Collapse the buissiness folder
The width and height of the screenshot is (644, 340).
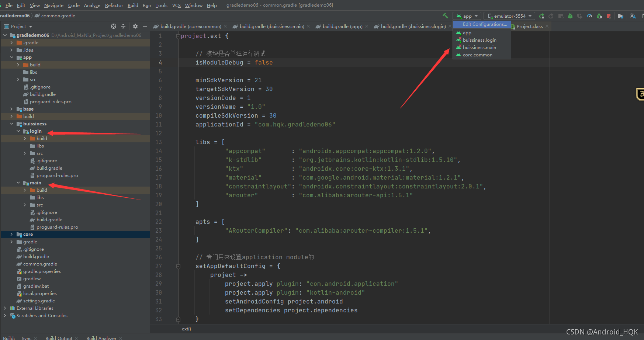coord(11,124)
